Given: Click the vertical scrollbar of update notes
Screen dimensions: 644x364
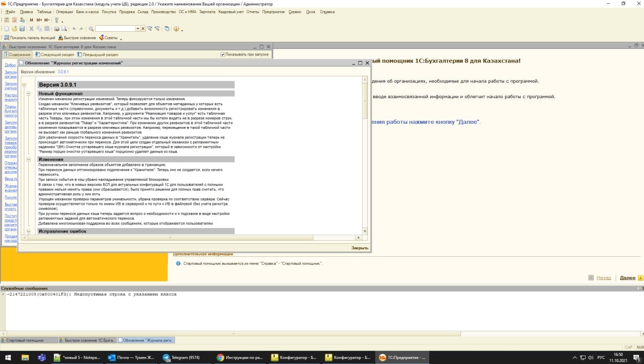Looking at the screenshot, I should (365, 156).
